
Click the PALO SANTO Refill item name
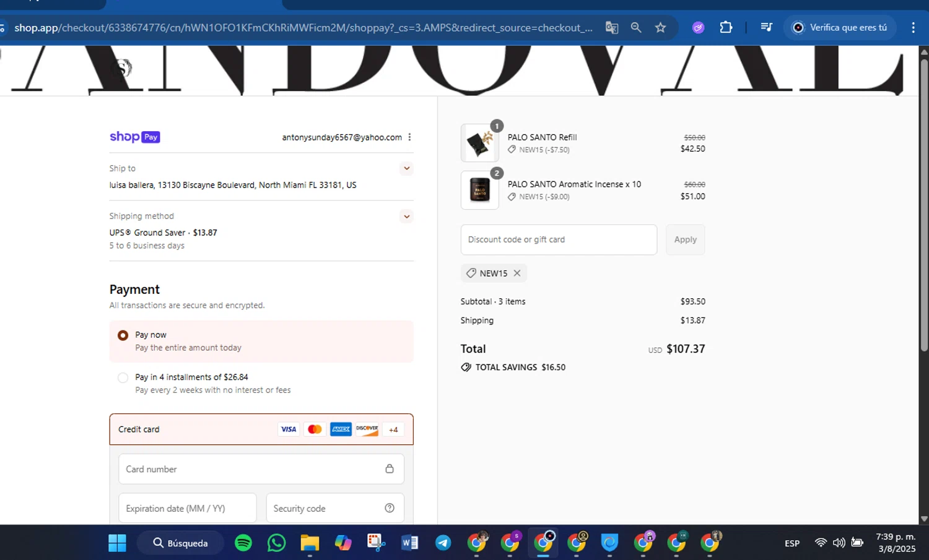[x=542, y=137]
